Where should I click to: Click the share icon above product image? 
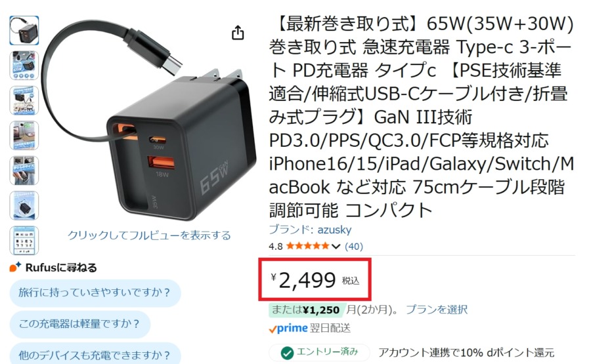pos(238,33)
